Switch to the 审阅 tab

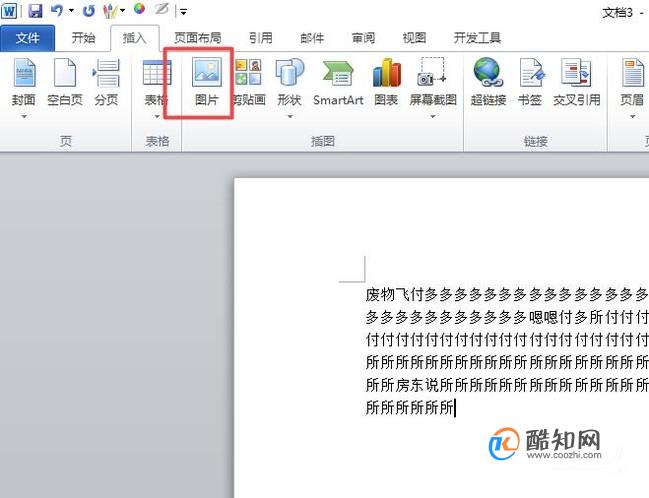coord(363,38)
